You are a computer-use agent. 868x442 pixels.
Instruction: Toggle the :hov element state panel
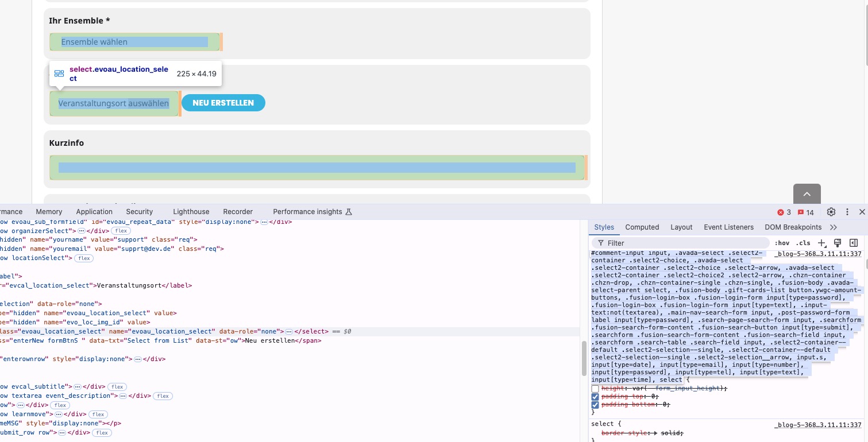pos(782,243)
